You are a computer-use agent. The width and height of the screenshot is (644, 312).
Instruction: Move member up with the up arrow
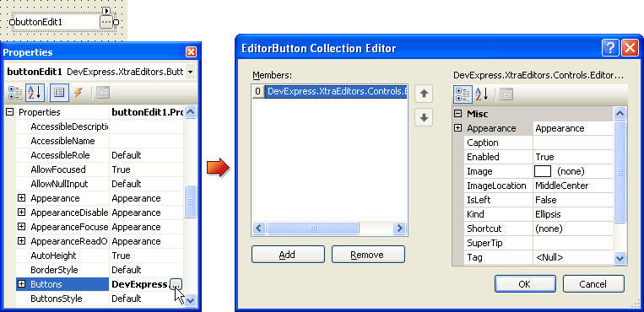pyautogui.click(x=424, y=94)
